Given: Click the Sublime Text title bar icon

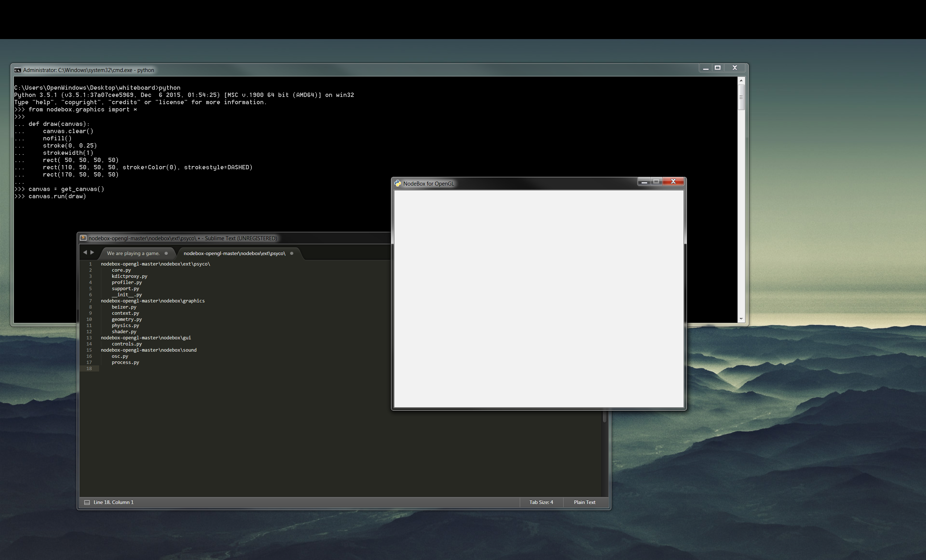Looking at the screenshot, I should pyautogui.click(x=83, y=238).
